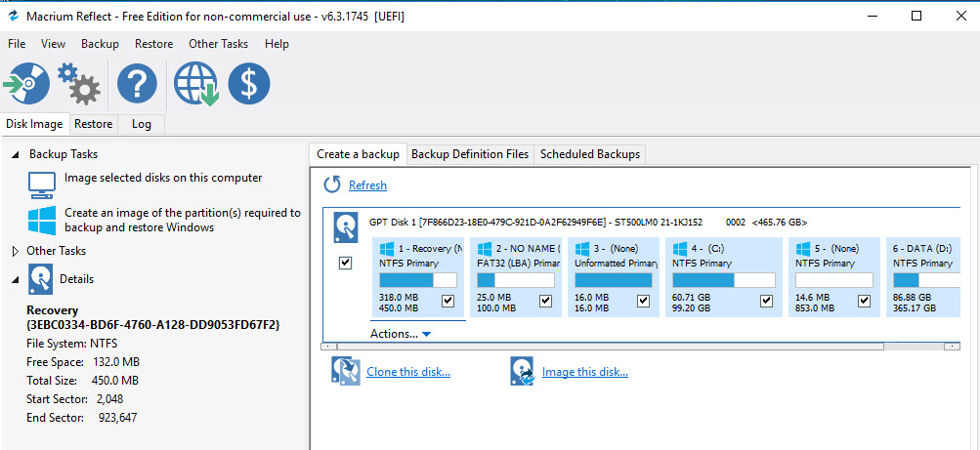Screen dimensions: 980x450
Task: Switch to Scheduled Backups tab
Action: point(590,154)
